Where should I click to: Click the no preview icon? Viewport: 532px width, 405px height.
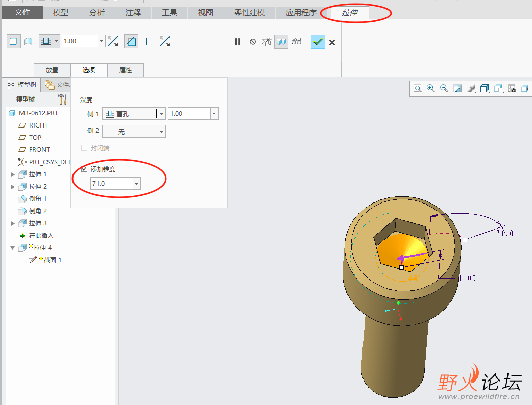click(252, 42)
